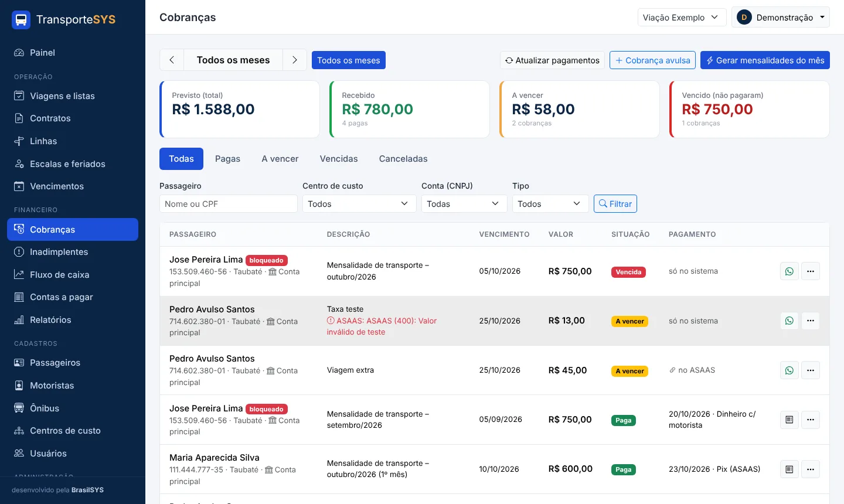Go to Escalas e feriados

click(73, 164)
